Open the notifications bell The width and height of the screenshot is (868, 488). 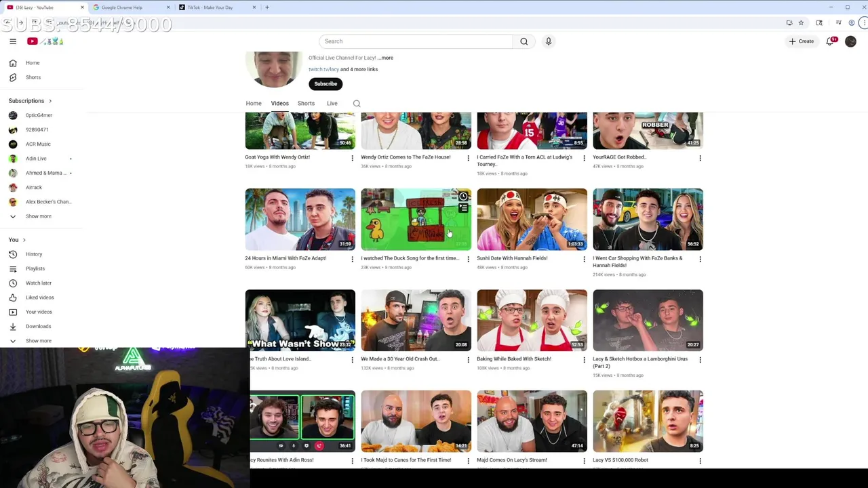point(830,41)
